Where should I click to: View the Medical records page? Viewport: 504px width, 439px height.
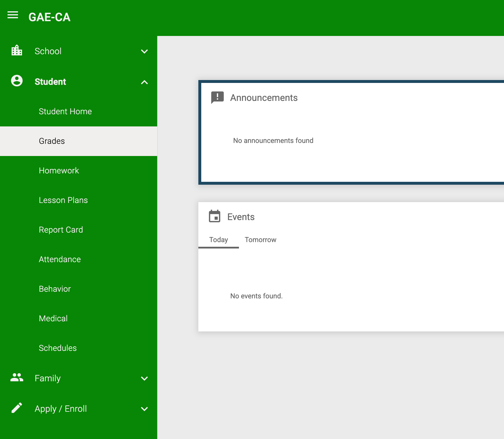pos(53,318)
